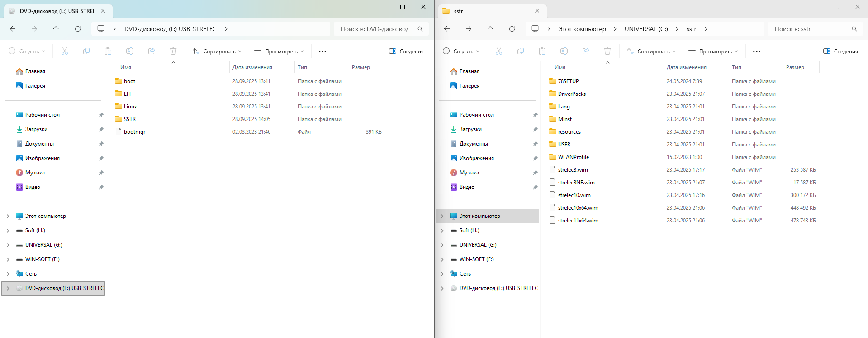
Task: Open the Сортировать dropdown in left window
Action: 217,52
